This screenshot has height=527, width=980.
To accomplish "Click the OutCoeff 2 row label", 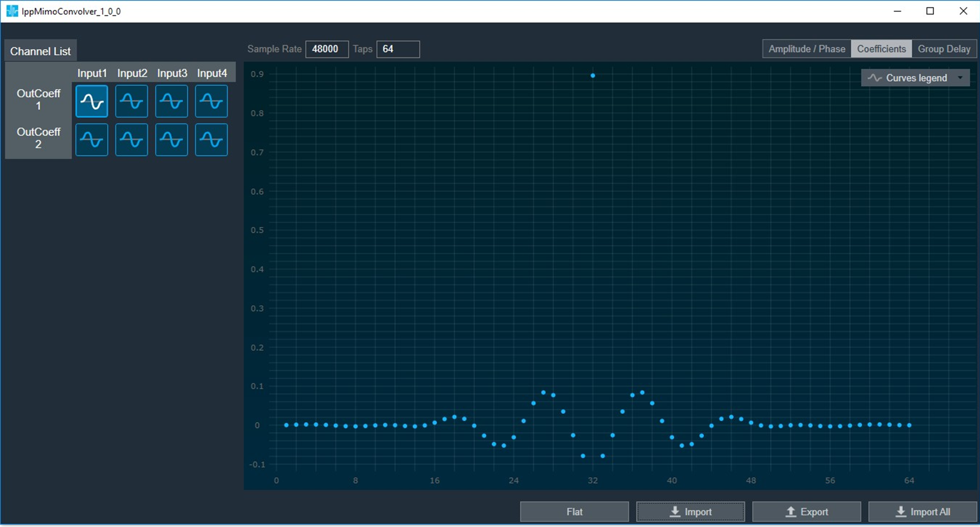I will [x=39, y=138].
